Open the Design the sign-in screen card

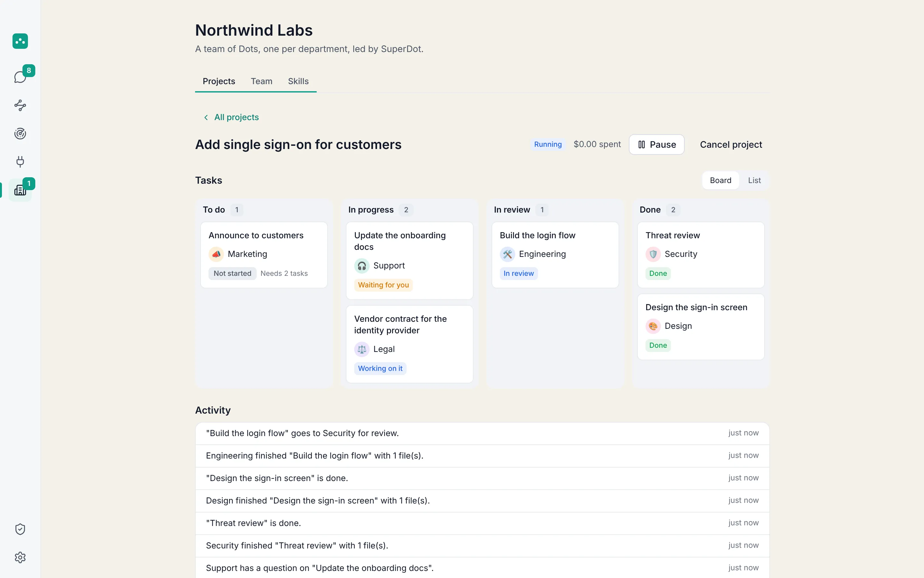[701, 327]
